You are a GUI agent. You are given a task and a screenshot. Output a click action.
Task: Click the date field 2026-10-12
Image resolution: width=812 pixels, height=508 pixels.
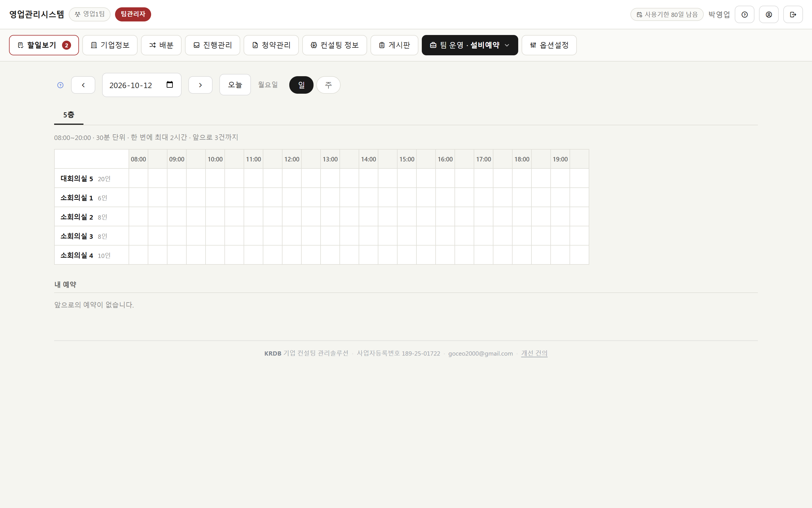(142, 85)
